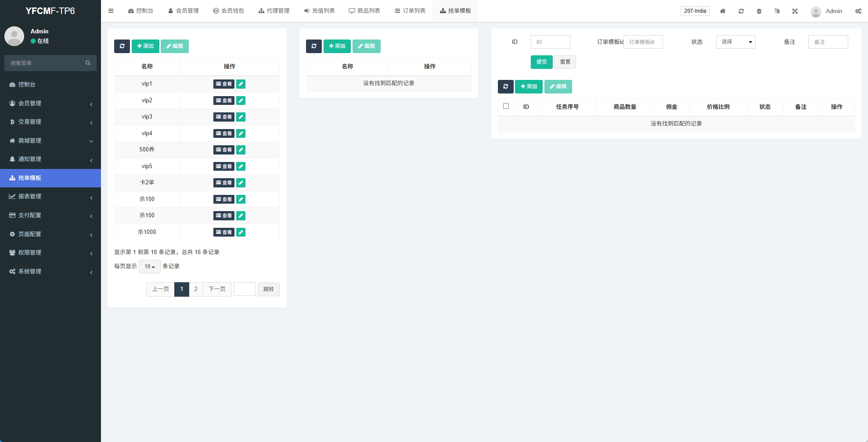Open the 充值列表 tab
This screenshot has height=442, width=868.
click(319, 11)
